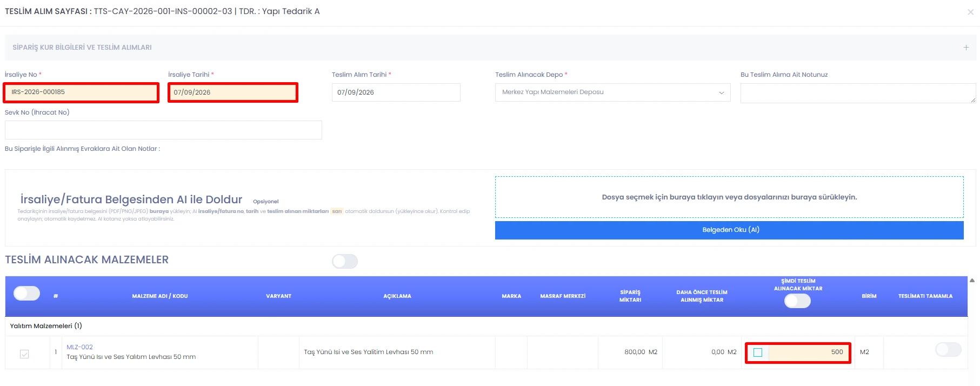This screenshot has height=386, width=980.
Task: Click the Varyant column header
Action: pos(278,296)
